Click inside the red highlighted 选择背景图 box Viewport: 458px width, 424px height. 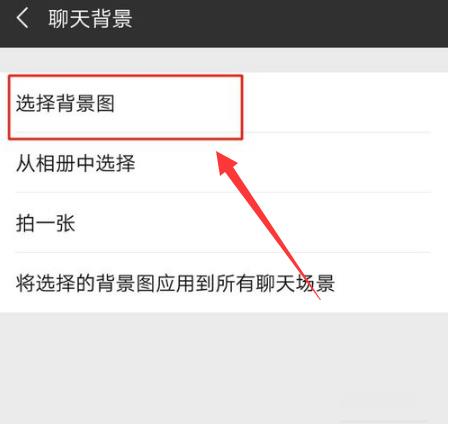[x=125, y=107]
